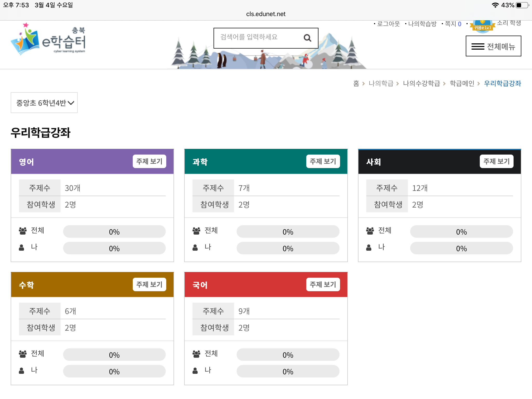Click 우리학급강좌 page heading

click(41, 132)
